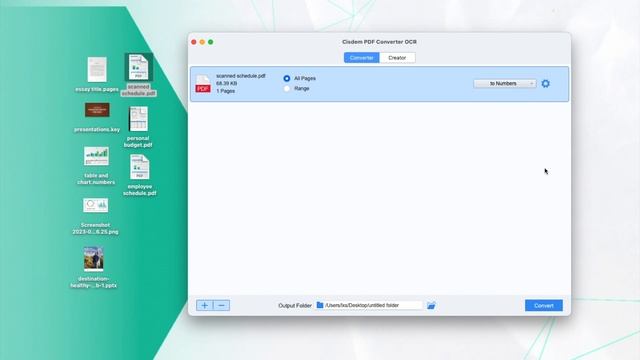Click the output folder path field
Screen dimensions: 640x360
(x=369, y=305)
